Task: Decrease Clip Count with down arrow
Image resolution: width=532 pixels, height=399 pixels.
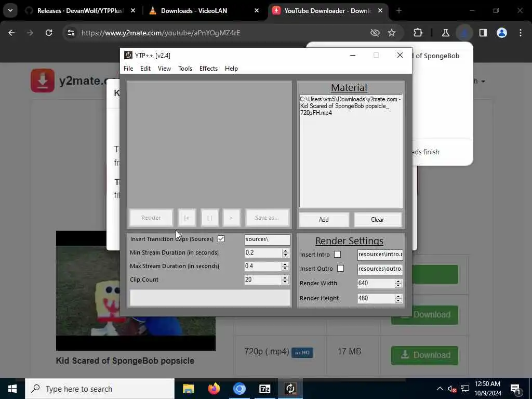Action: pos(285,282)
